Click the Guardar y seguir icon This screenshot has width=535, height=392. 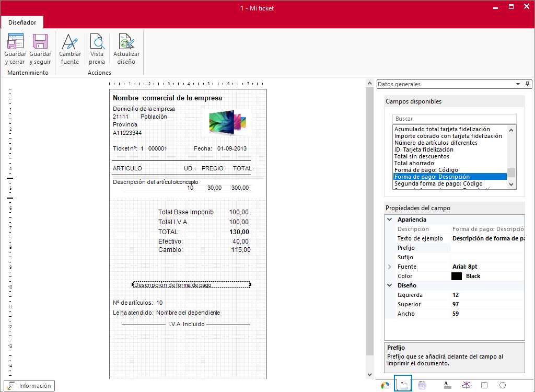tap(40, 41)
